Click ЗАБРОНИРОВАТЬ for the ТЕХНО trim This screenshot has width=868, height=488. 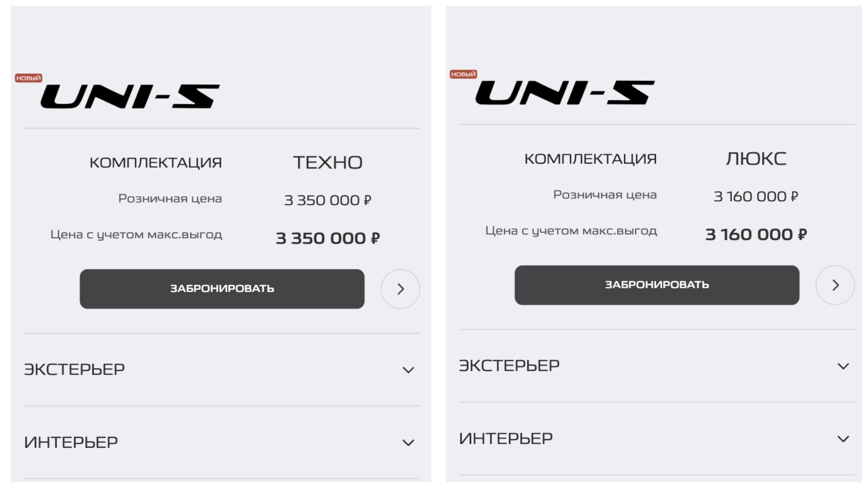[222, 289]
